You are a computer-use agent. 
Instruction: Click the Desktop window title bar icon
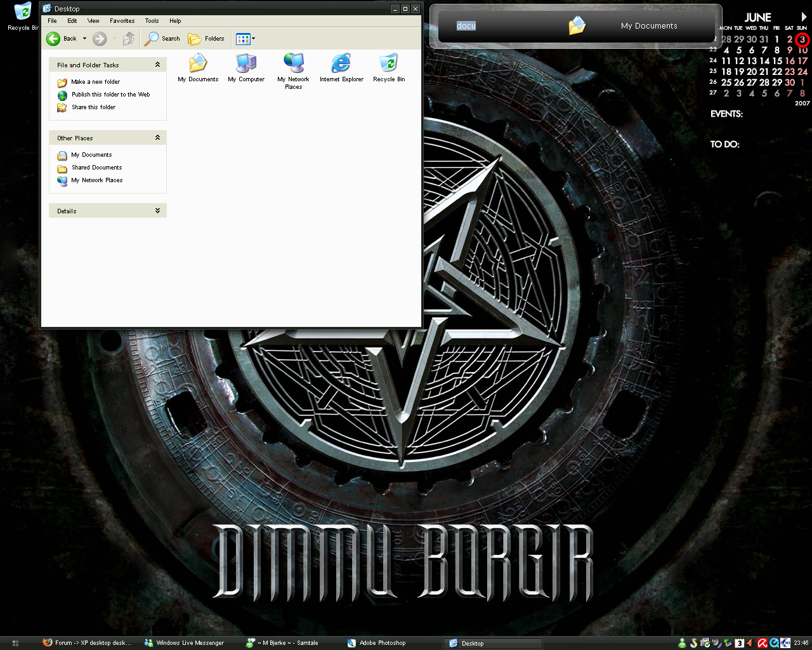[x=47, y=9]
